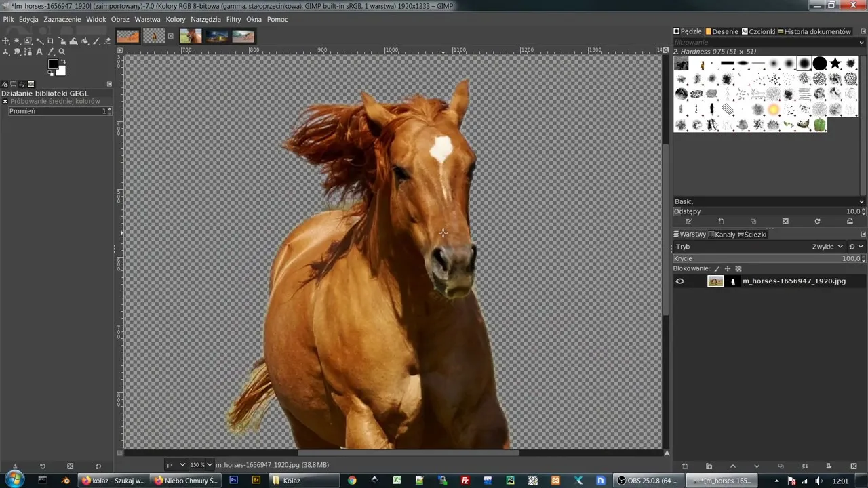
Task: Uncheck Próbowanie średniej kolorów
Action: [5, 101]
